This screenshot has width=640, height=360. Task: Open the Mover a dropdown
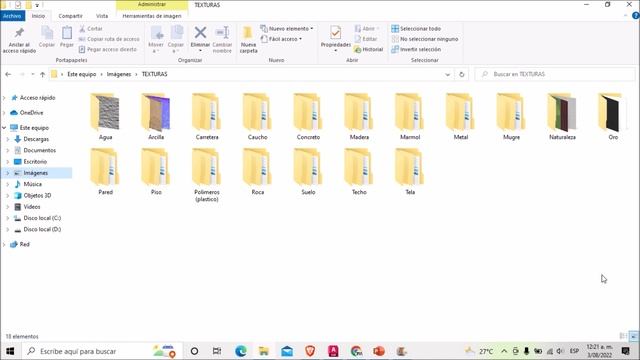pos(156,40)
